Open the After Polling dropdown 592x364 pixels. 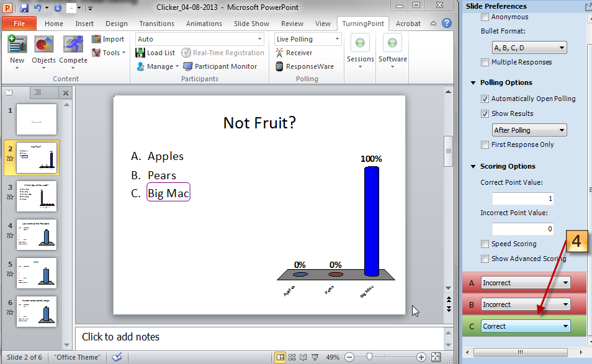pyautogui.click(x=529, y=130)
